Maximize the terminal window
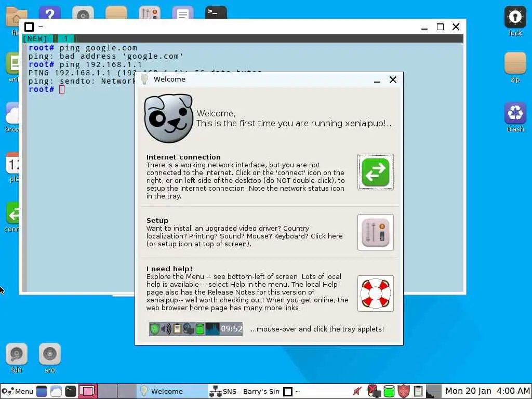 (x=440, y=27)
